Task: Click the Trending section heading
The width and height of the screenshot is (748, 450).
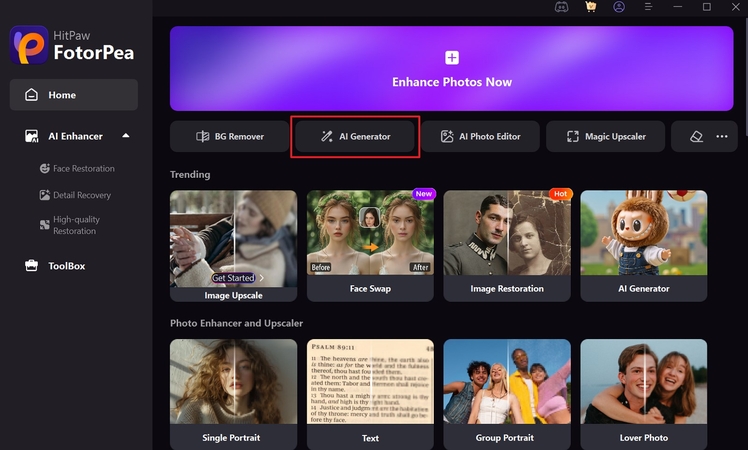Action: [190, 175]
